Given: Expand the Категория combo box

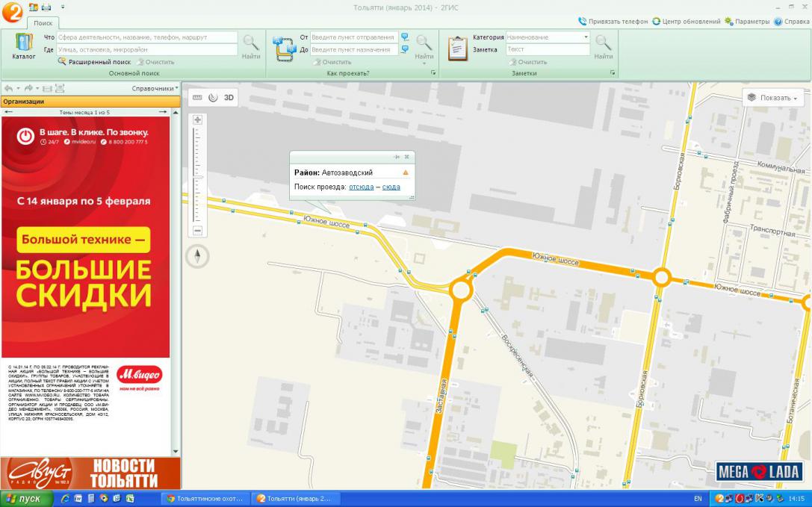Looking at the screenshot, I should pyautogui.click(x=586, y=37).
